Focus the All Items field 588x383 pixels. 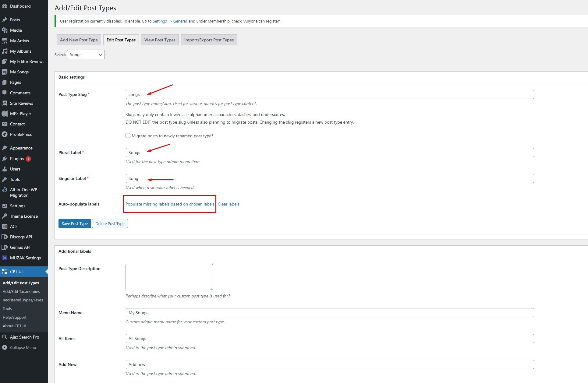pos(330,339)
